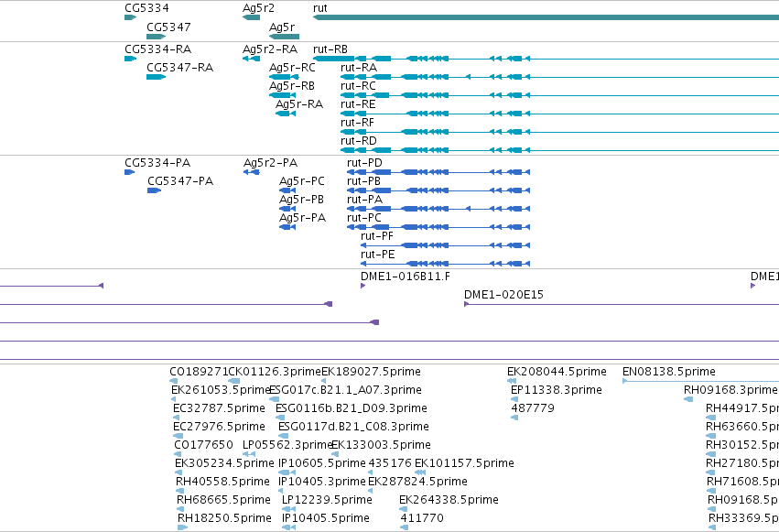
Task: Select the CG5334 gene feature
Action: 130,17
